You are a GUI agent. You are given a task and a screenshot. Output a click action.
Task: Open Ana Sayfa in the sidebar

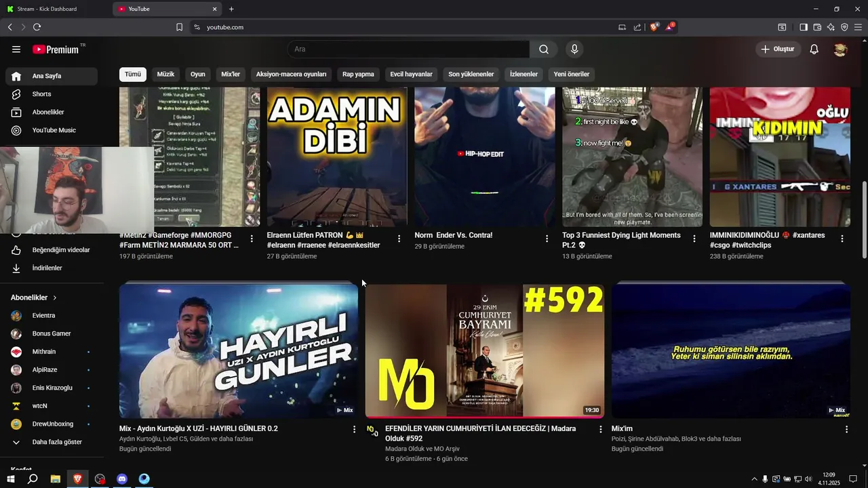(52, 76)
